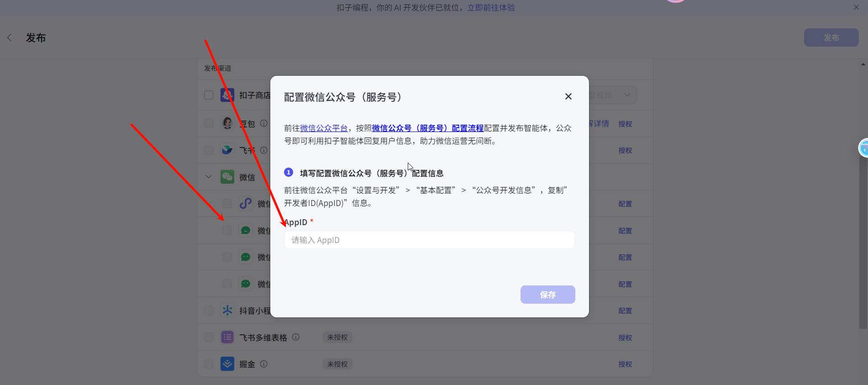Screen dimensions: 868x385
Task: Click the 微信 group label
Action: [x=247, y=177]
